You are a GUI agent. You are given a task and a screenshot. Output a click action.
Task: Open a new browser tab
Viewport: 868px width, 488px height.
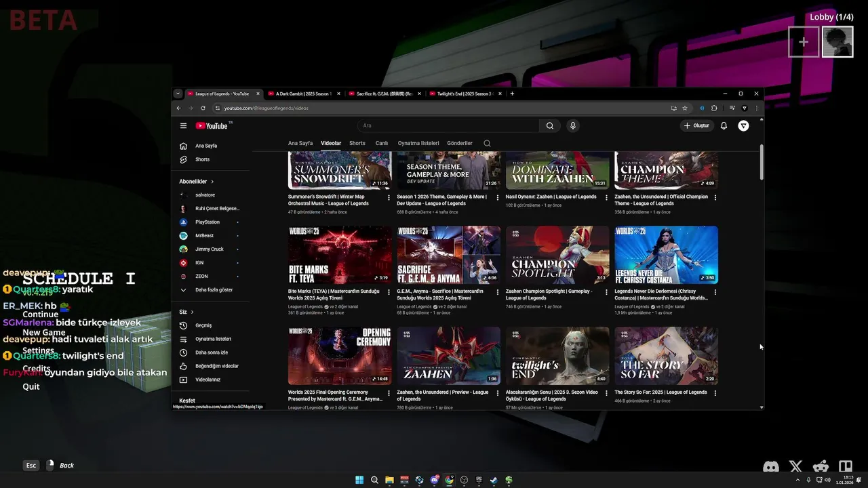click(x=512, y=94)
